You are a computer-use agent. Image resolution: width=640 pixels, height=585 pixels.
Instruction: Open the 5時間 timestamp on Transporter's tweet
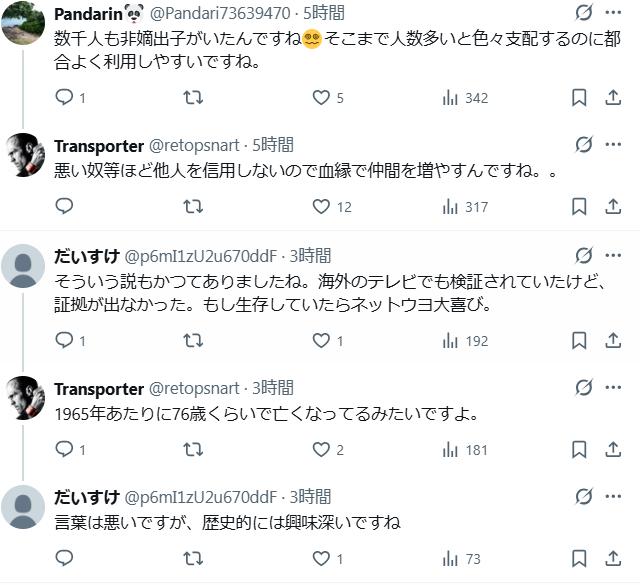(x=272, y=145)
